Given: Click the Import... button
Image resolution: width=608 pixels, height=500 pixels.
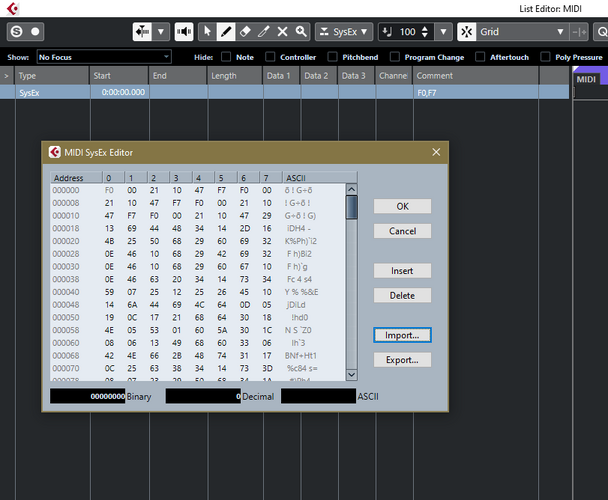Looking at the screenshot, I should tap(402, 335).
